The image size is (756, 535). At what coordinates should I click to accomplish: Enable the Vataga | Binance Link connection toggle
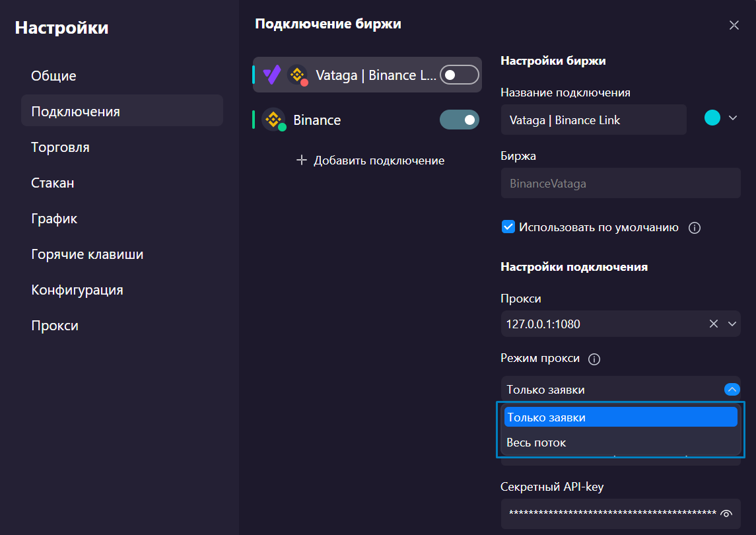coord(459,75)
